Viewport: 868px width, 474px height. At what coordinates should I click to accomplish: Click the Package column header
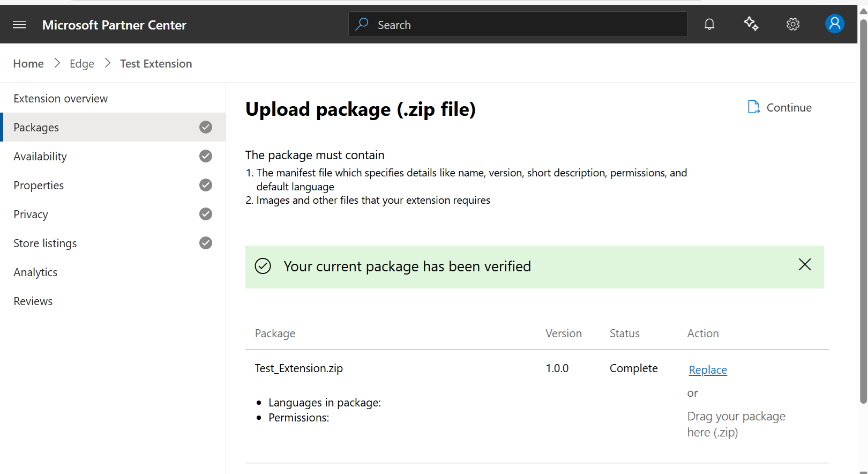(275, 334)
